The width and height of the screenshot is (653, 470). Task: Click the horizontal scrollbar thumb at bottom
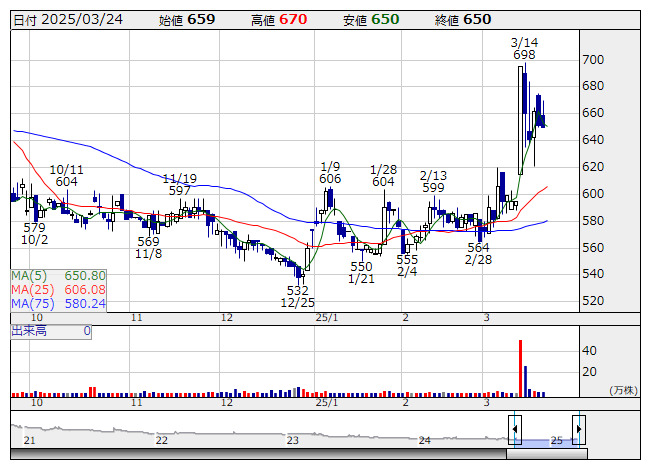click(547, 453)
